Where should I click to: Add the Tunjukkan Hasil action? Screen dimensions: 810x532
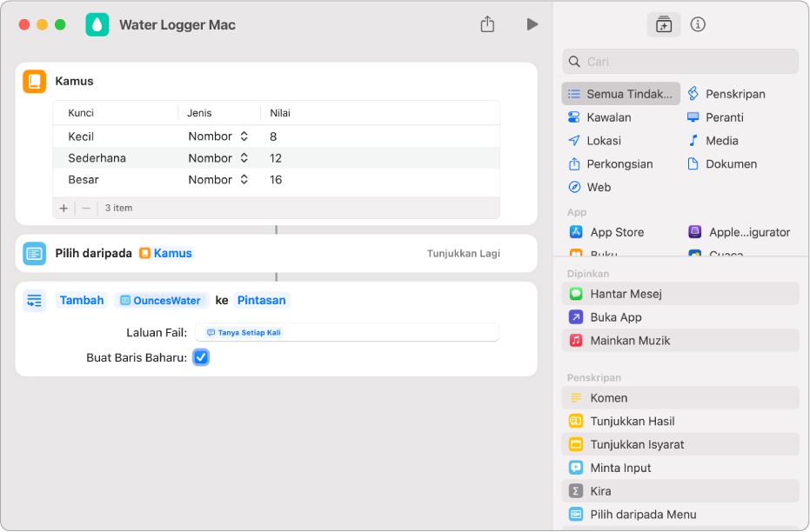click(x=680, y=421)
